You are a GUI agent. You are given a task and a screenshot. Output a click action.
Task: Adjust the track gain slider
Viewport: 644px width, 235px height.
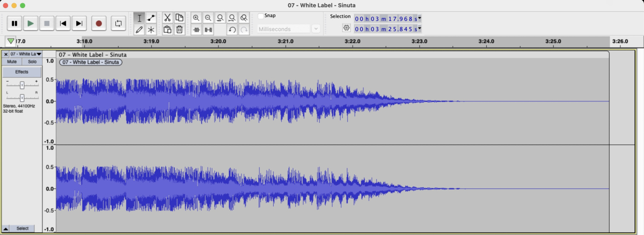tap(22, 85)
